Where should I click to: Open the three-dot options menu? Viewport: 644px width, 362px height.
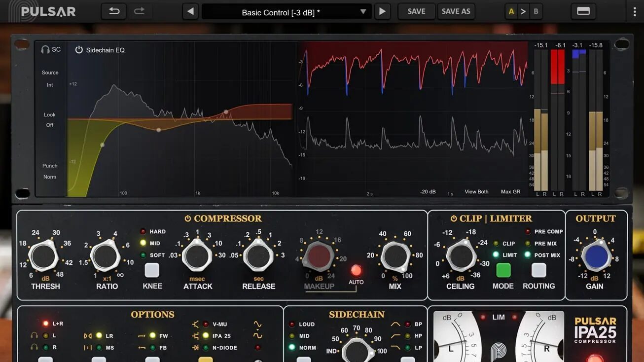pos(635,11)
